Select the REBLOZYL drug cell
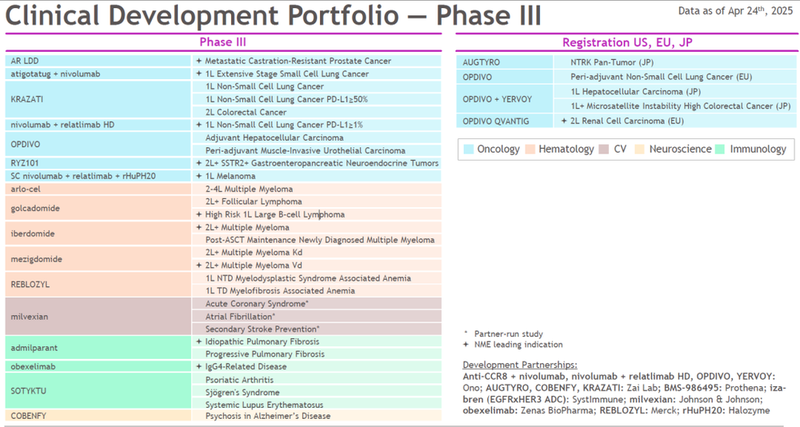This screenshot has height=427, width=800. (98, 285)
